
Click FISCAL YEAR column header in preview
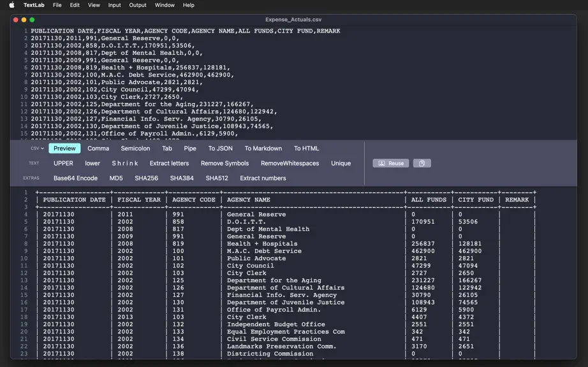coord(139,199)
